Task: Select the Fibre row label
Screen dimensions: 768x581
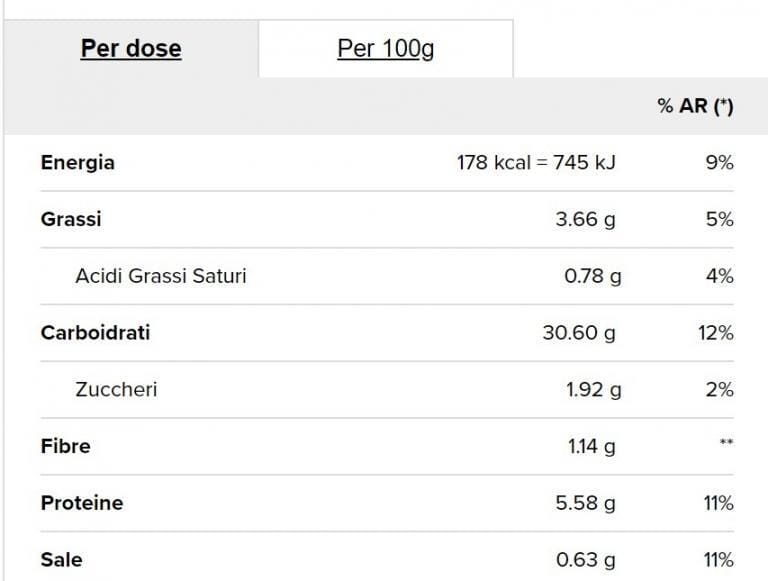Action: tap(66, 446)
